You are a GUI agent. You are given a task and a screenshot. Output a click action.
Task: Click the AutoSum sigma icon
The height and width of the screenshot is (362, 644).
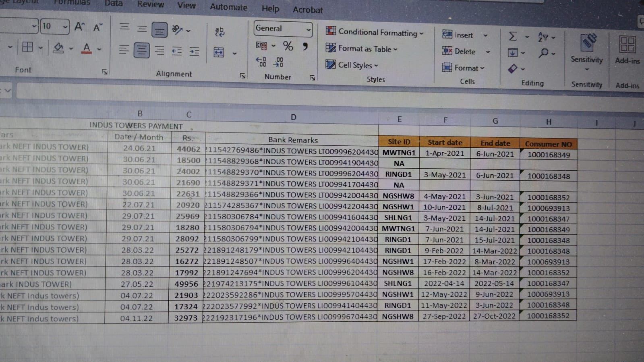pos(512,36)
